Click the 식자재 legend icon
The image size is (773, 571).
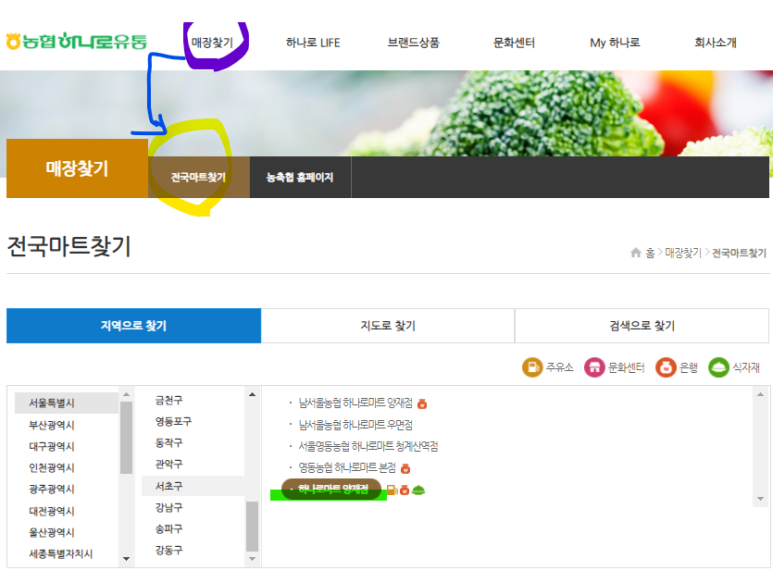(x=718, y=367)
